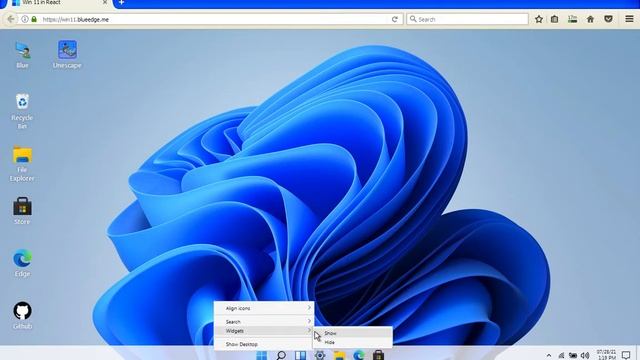Click the green padlock security icon
The image size is (640, 360).
34,19
